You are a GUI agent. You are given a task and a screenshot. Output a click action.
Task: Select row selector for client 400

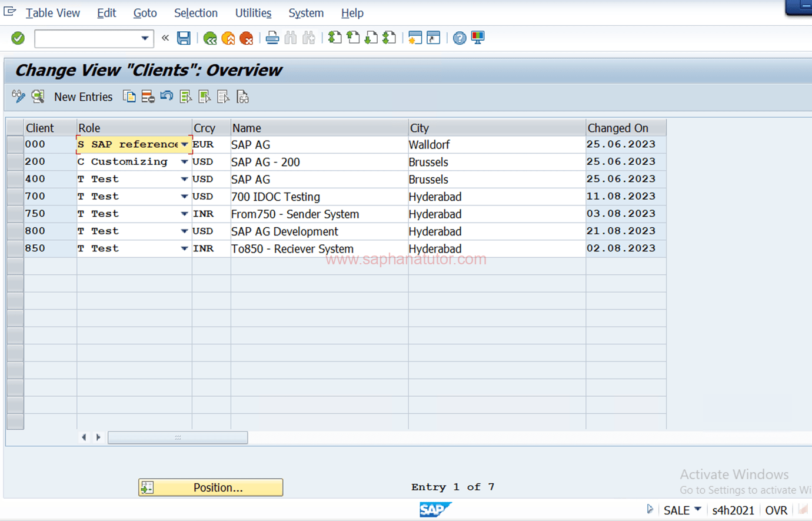15,179
